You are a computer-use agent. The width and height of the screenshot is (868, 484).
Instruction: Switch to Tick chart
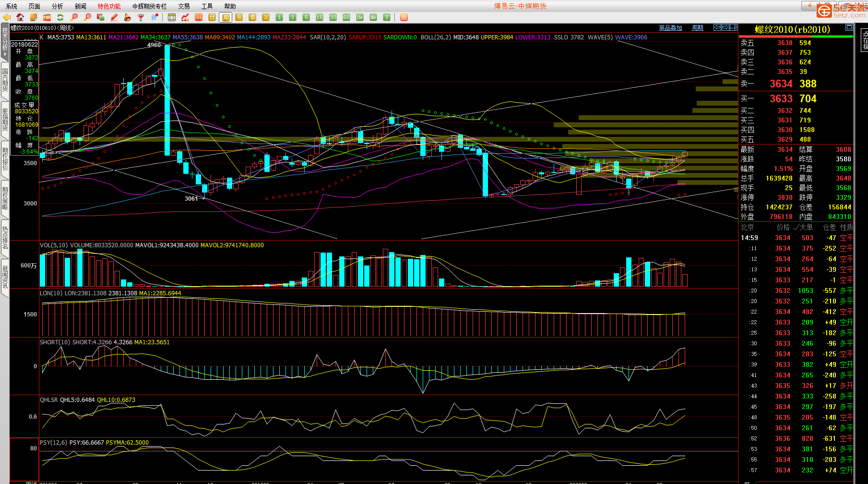[199, 17]
